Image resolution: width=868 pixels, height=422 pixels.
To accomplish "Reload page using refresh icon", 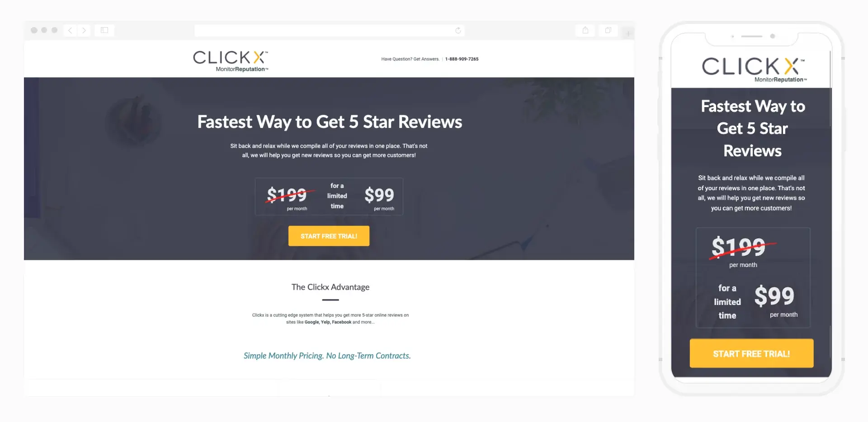I will [x=458, y=30].
